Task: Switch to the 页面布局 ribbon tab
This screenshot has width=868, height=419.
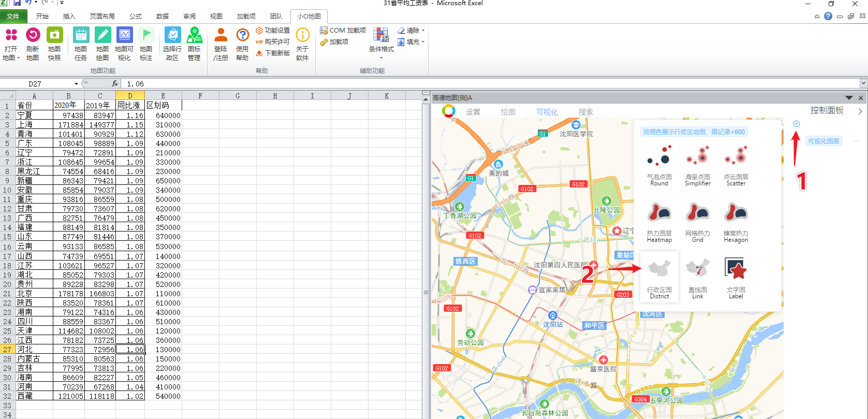Action: [102, 17]
